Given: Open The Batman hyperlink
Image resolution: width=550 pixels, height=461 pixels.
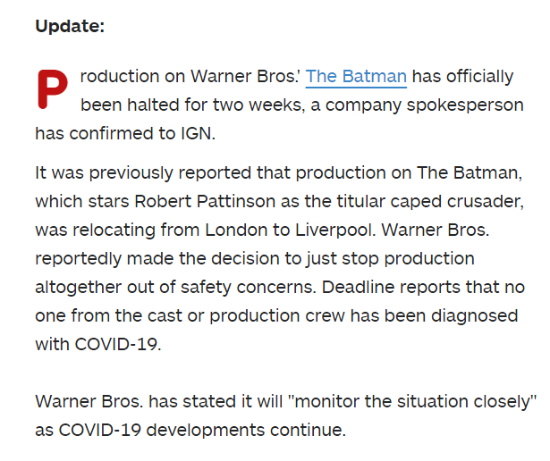Looking at the screenshot, I should tap(356, 76).
